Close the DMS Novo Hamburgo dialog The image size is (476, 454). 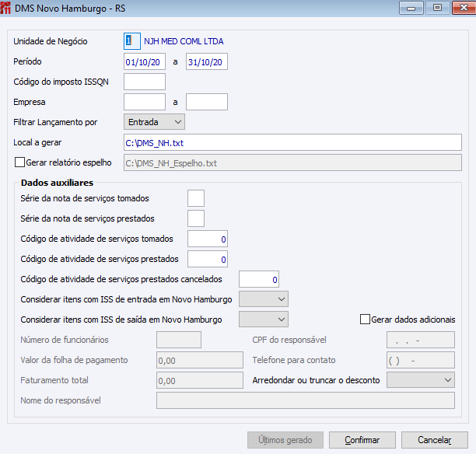click(464, 8)
